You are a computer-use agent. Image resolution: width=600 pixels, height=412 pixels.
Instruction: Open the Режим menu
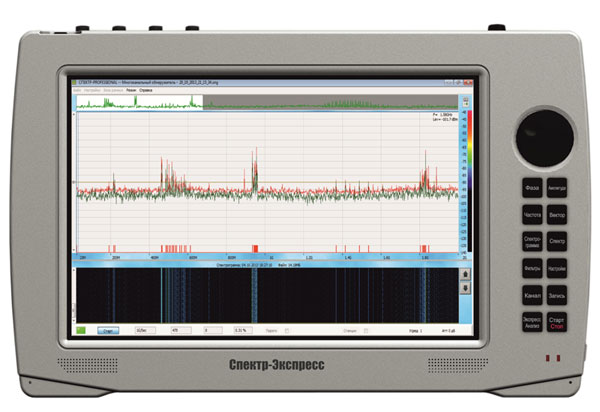(131, 90)
